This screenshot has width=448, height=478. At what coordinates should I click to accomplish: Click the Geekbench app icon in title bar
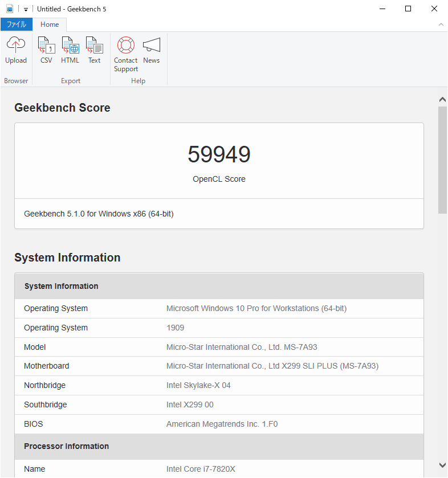(x=10, y=9)
